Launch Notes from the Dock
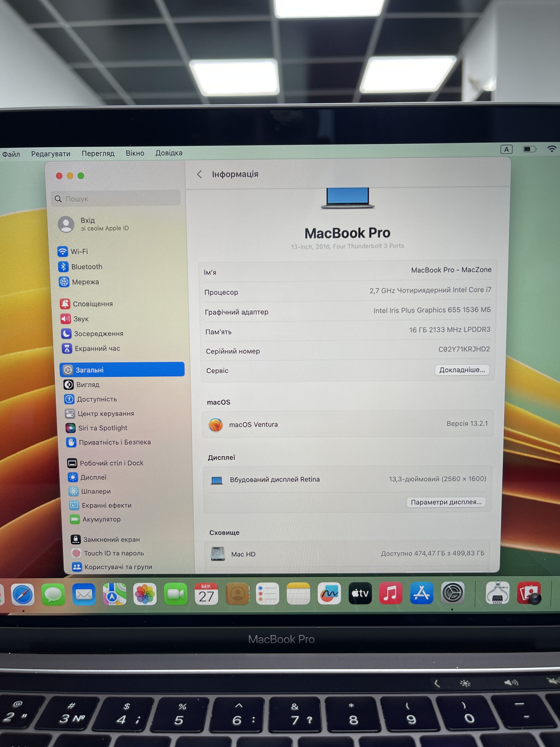560x747 pixels. click(298, 594)
